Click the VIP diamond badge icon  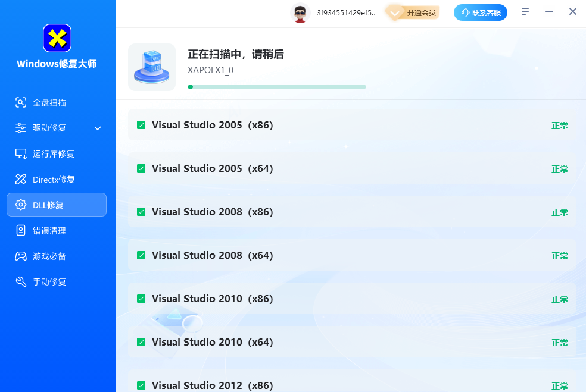tap(394, 14)
